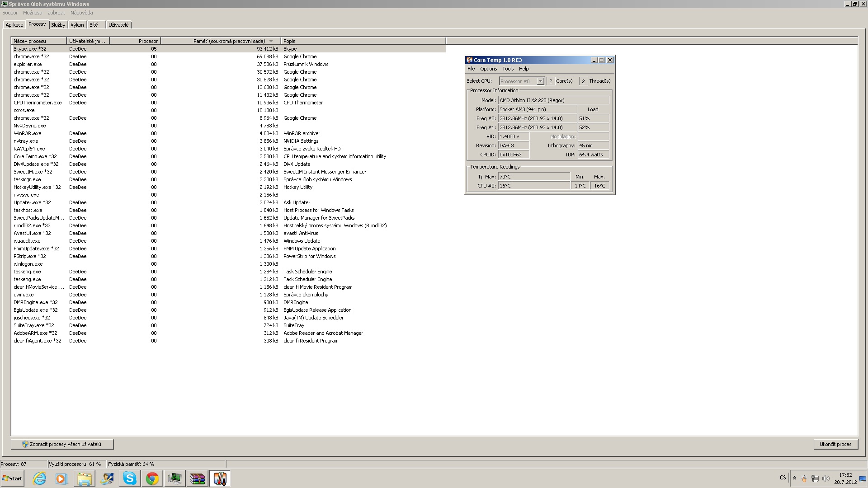
Task: Click the Fyzická paměť 64 % status entry
Action: pos(165,464)
